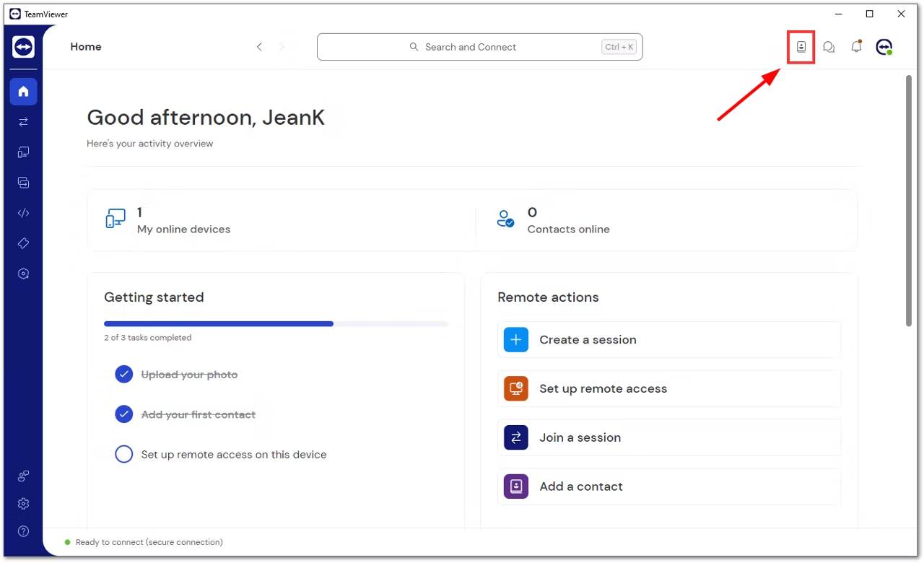Screen dimensions: 924x563
Task: Click the Create a session button
Action: point(669,339)
